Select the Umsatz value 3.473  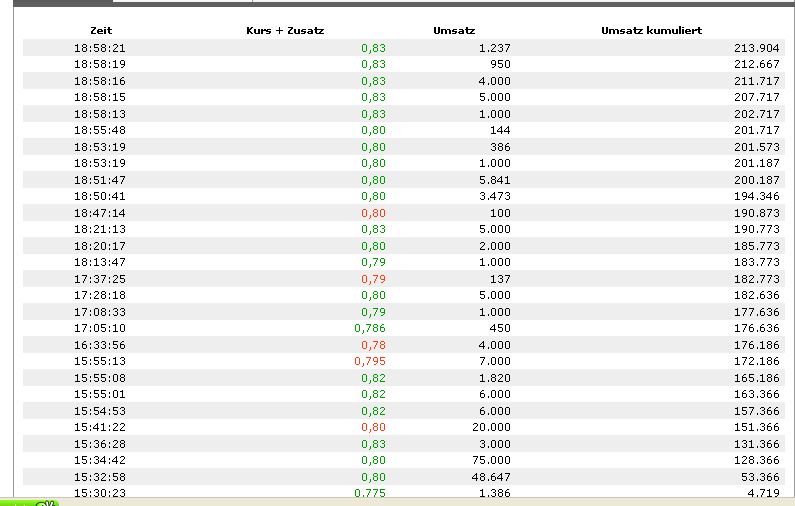[x=495, y=196]
